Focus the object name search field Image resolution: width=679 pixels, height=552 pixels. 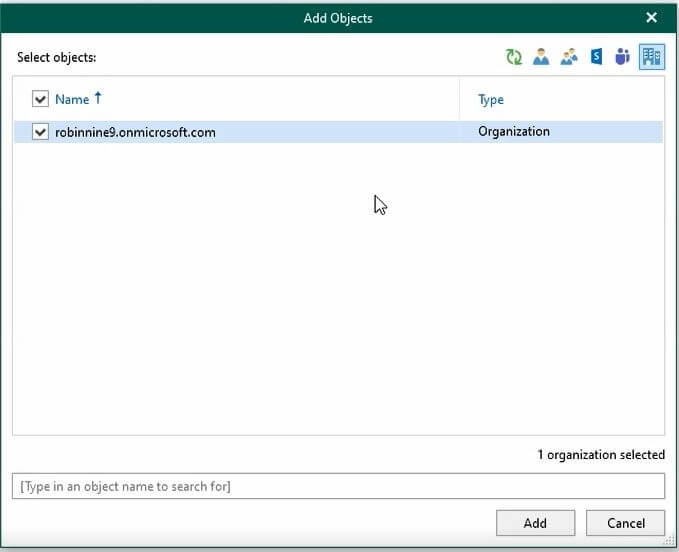[x=338, y=486]
